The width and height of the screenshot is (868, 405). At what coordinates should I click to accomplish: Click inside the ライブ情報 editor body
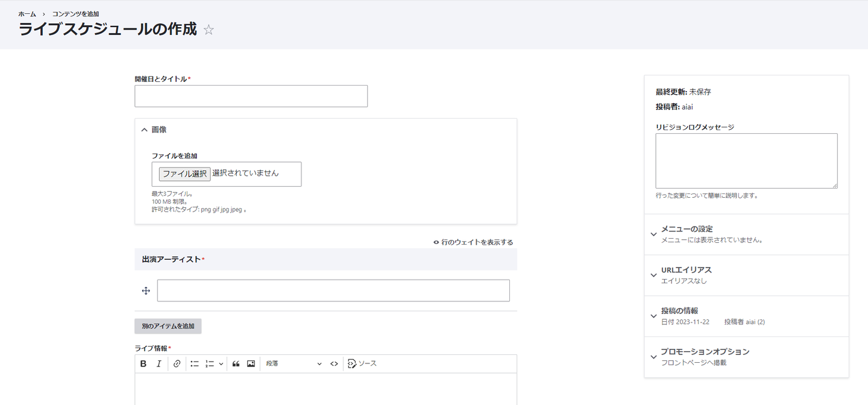[x=325, y=389]
